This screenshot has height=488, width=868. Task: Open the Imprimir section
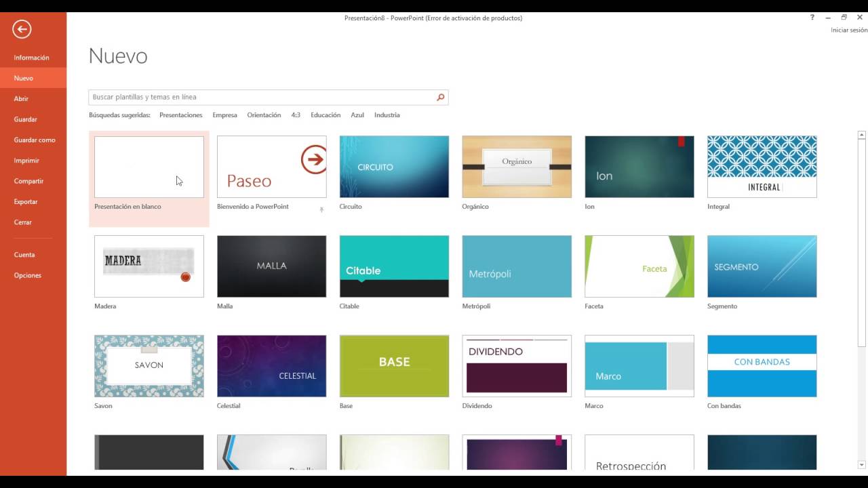click(x=26, y=161)
